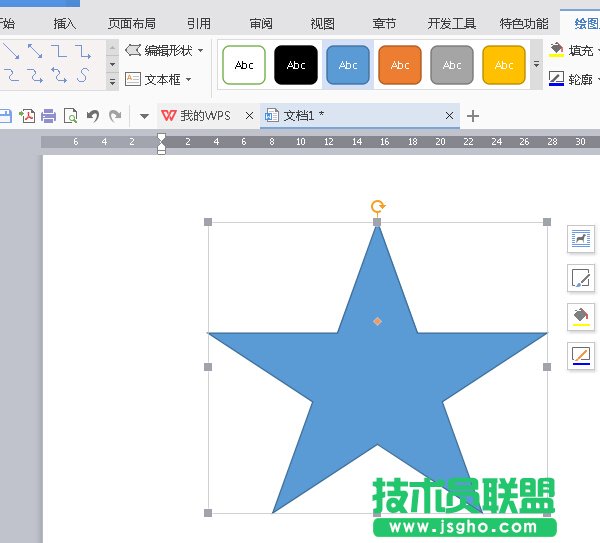Click the print icon in quick toolbar
600x543 pixels.
48,116
